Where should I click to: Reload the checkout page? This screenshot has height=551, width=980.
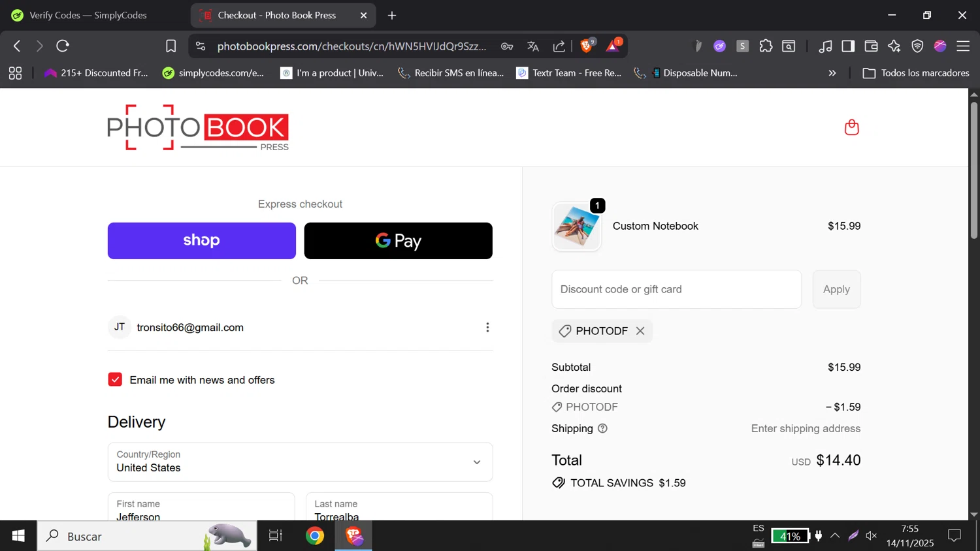(x=63, y=46)
